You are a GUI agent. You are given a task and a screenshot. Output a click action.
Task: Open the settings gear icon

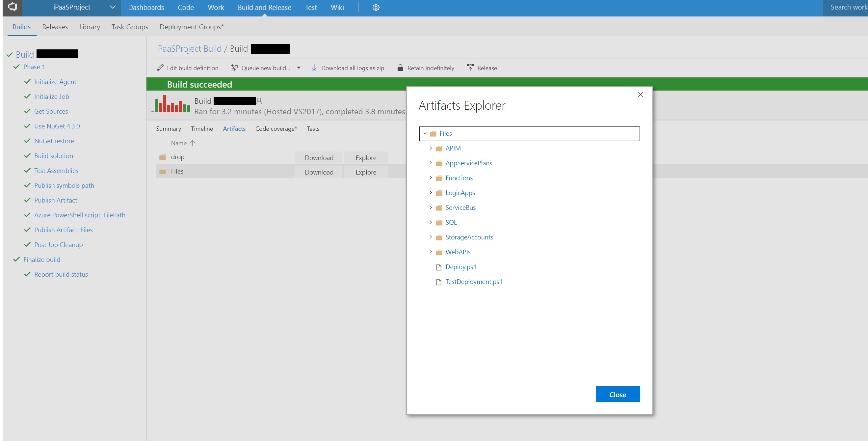376,8
